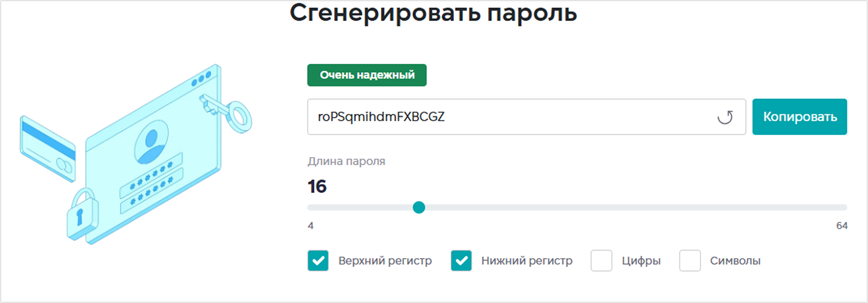Click the Очень надежный strength badge
Image resolution: width=868 pixels, height=303 pixels.
coord(367,75)
